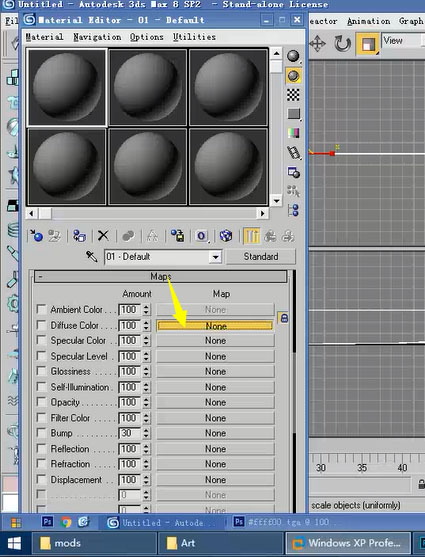
Task: Enable the Self-Illumination checkbox
Action: pos(42,387)
